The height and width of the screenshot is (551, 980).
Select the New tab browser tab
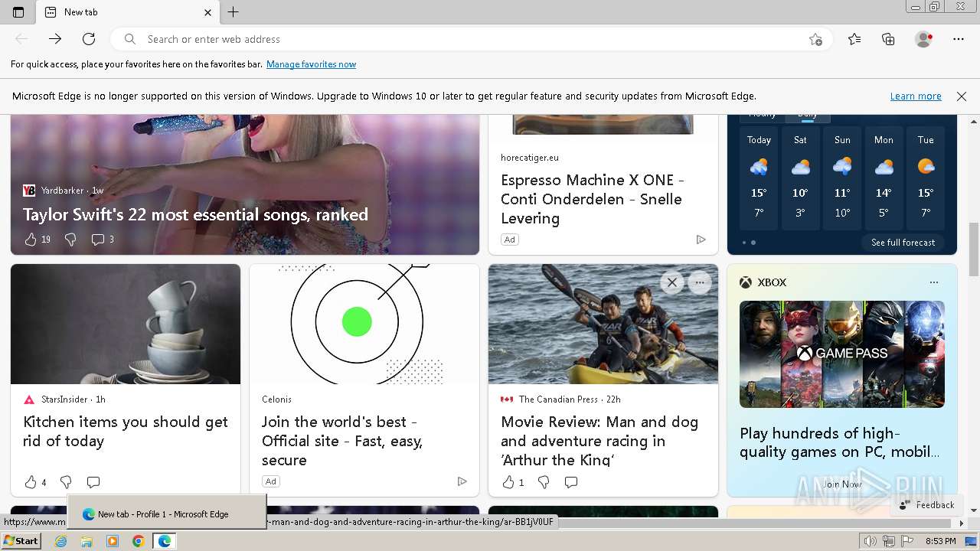coord(128,12)
